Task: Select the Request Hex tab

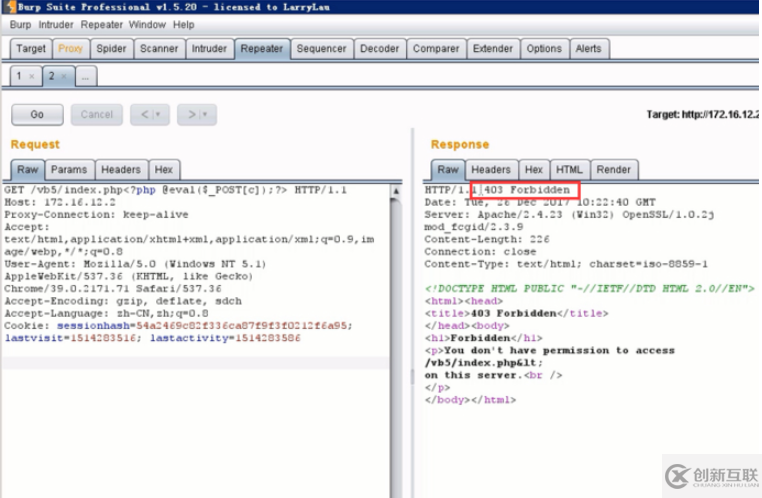Action: click(x=164, y=170)
